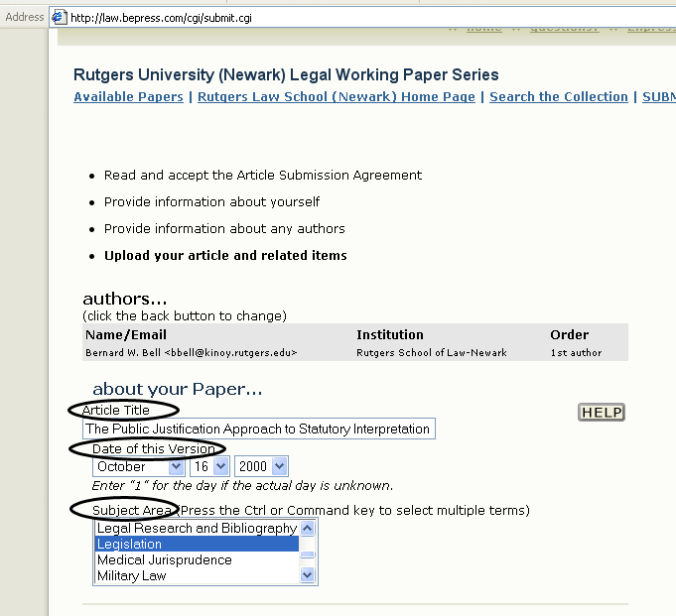Screen dimensions: 676x616
Task: Select Legislation in Subject Area list
Action: [x=197, y=544]
